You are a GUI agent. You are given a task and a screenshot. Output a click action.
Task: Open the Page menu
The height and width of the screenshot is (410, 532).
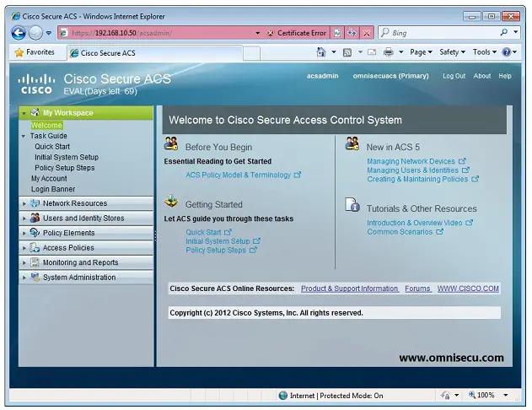coord(421,52)
